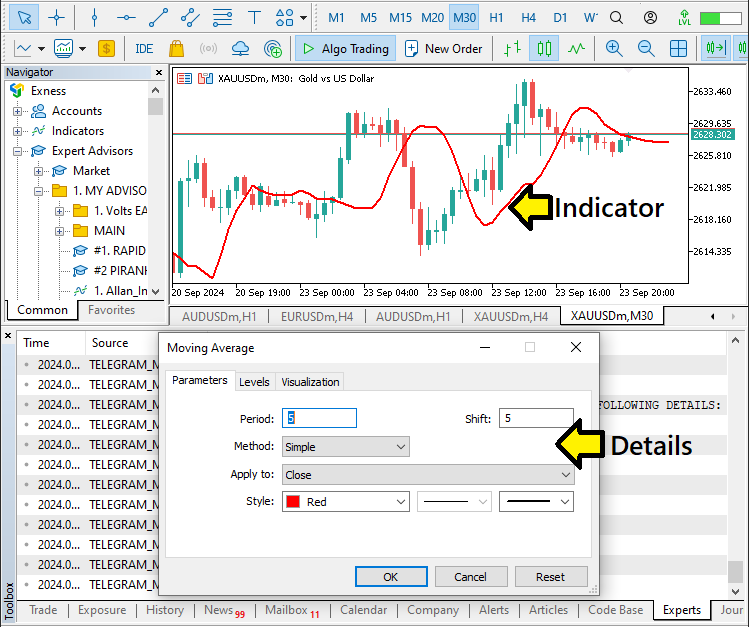Toggle the Algo Trading button
The image size is (749, 627).
click(345, 48)
